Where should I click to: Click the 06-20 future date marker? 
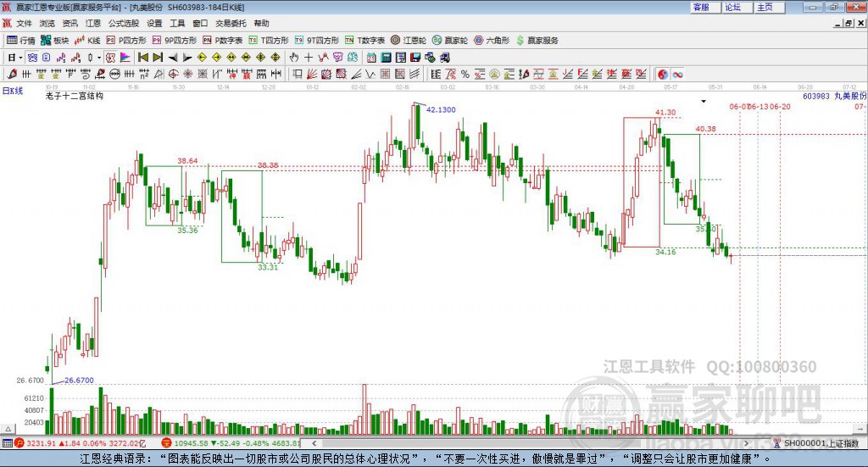click(780, 106)
